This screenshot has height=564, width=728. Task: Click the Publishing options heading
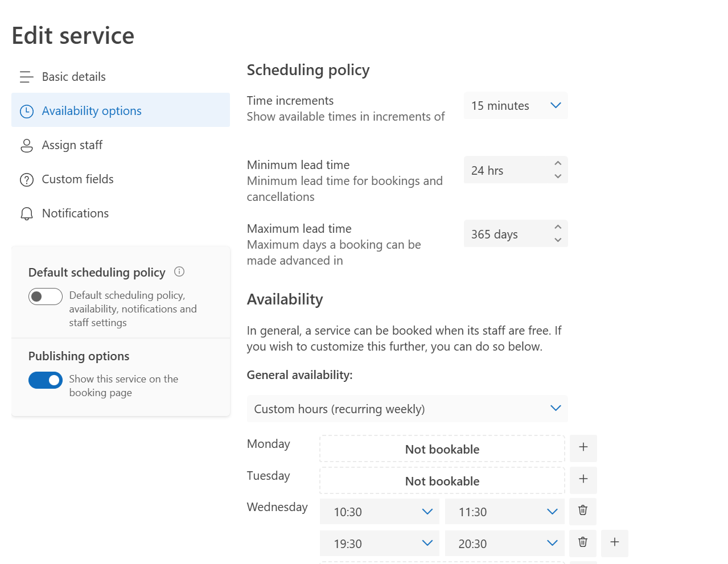pyautogui.click(x=79, y=356)
